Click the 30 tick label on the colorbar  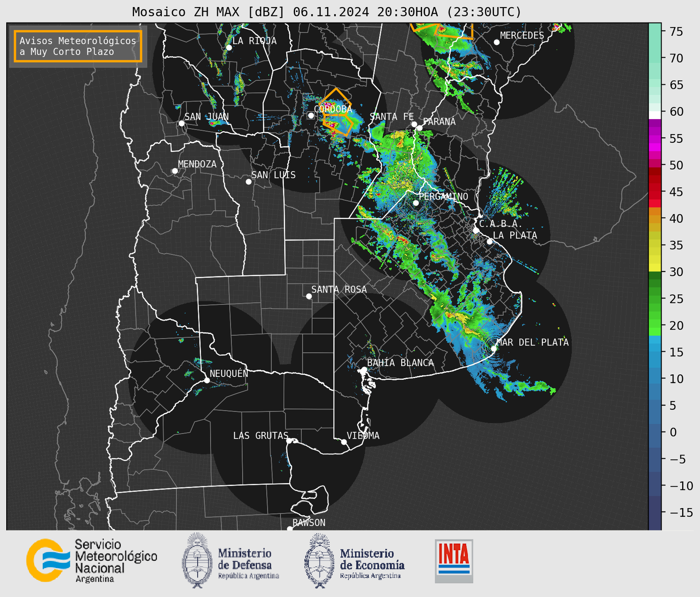tap(676, 272)
